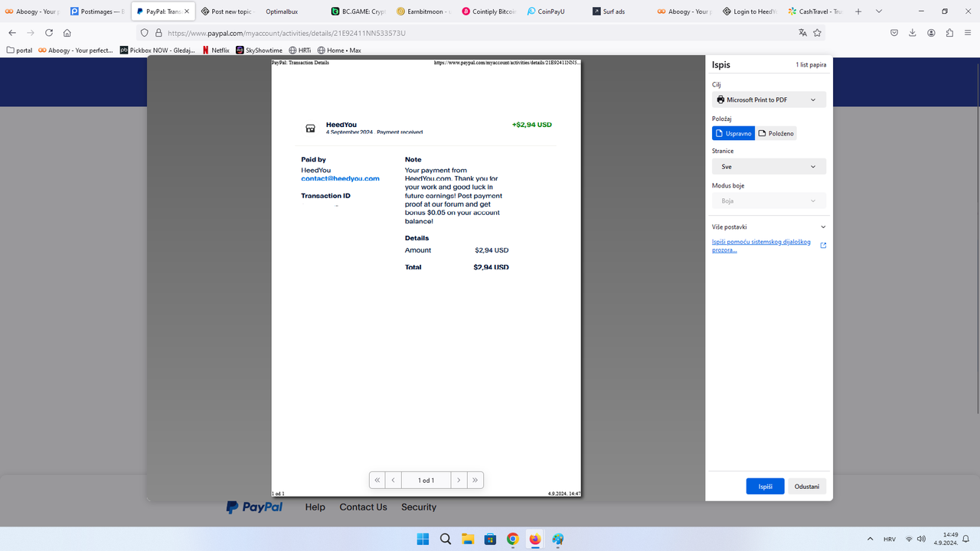Switch to the Earnbitmoon tab
The image size is (980, 551).
(x=423, y=11)
